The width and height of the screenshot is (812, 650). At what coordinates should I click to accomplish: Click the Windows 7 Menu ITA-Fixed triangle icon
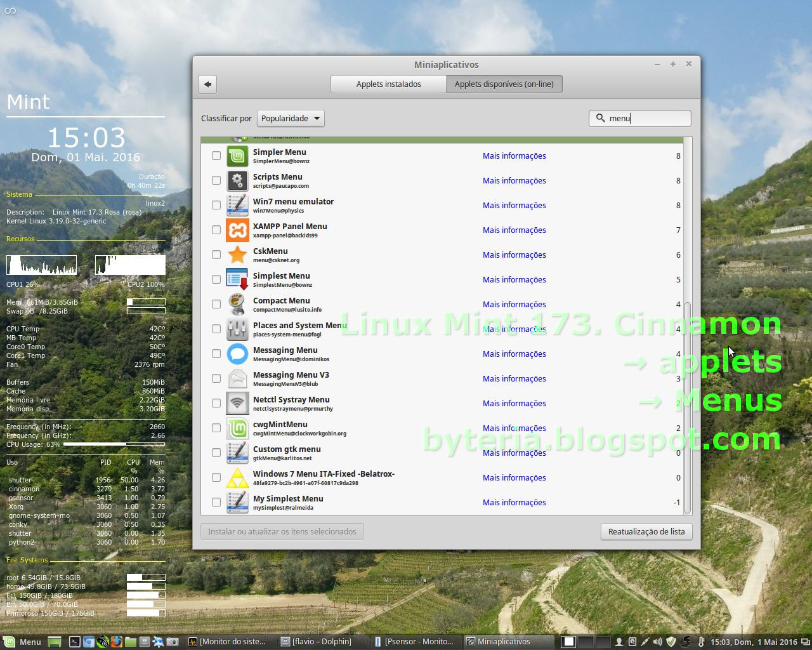(x=237, y=477)
